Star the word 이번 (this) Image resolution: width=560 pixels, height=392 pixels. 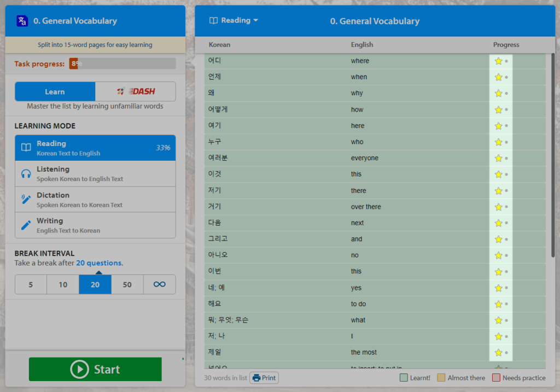click(x=499, y=272)
